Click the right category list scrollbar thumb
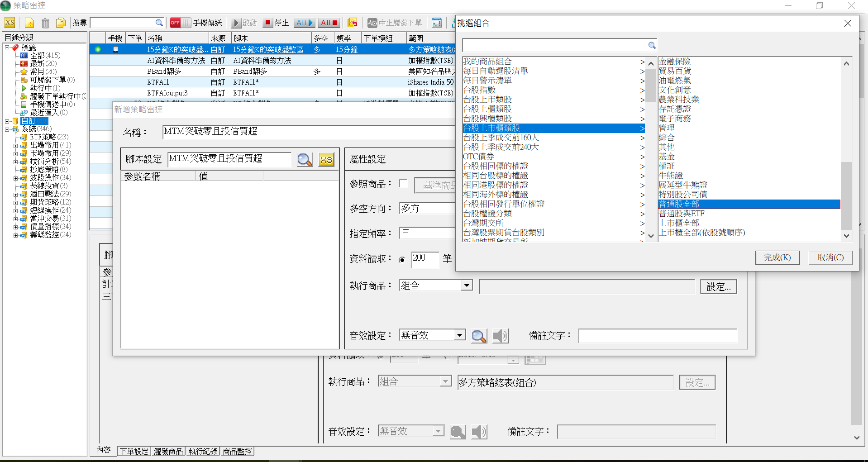The image size is (868, 462). point(846,195)
